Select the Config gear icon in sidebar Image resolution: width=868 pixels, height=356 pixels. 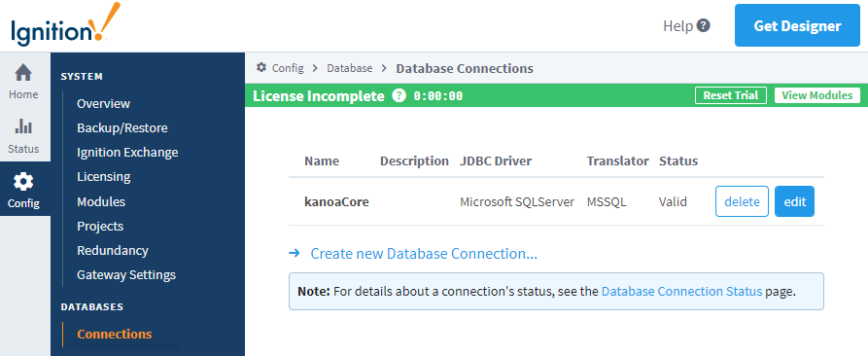(x=23, y=181)
